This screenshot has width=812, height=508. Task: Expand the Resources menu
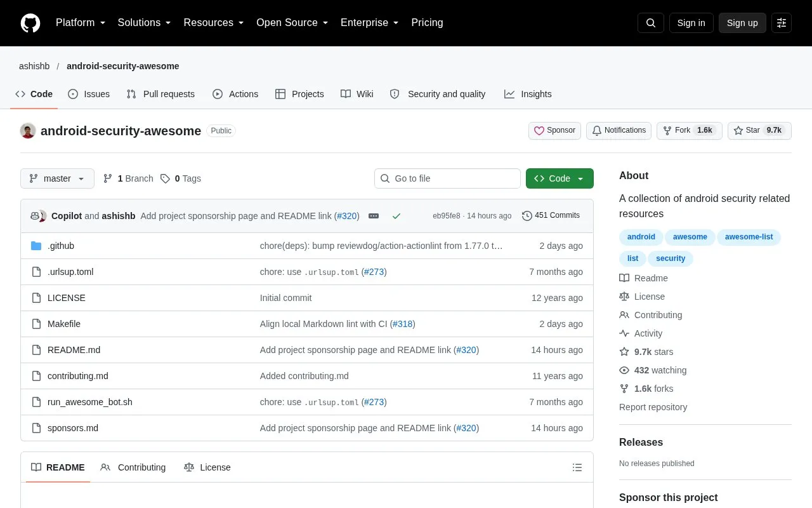click(x=214, y=23)
